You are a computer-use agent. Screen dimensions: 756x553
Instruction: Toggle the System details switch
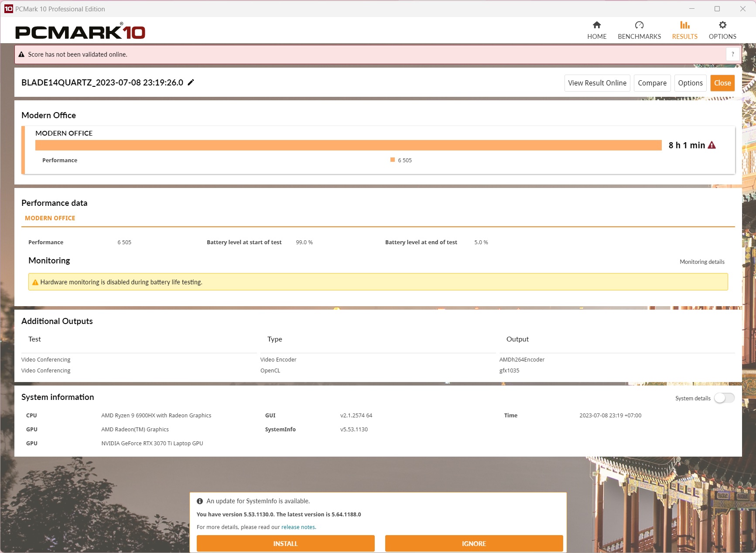[724, 398]
